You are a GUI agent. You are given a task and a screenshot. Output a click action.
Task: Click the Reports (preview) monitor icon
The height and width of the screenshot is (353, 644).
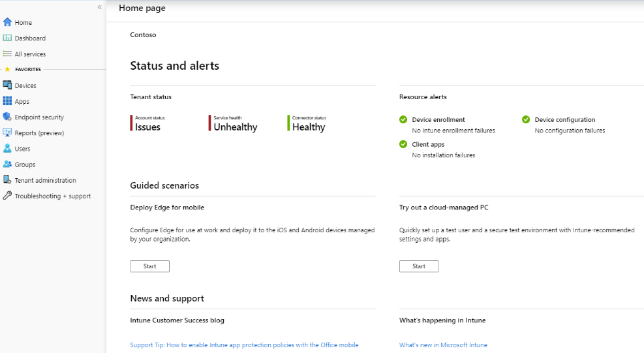7,132
